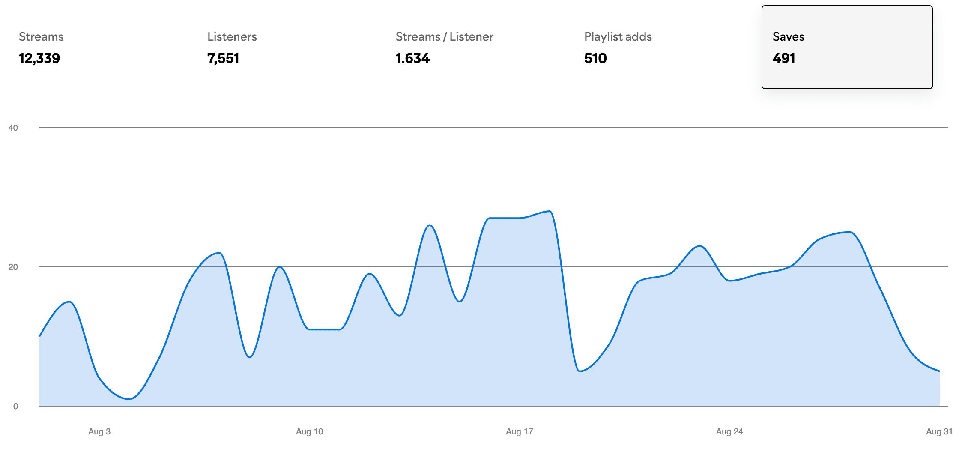Click the 20 y-axis label
980x449 pixels.
[x=13, y=267]
